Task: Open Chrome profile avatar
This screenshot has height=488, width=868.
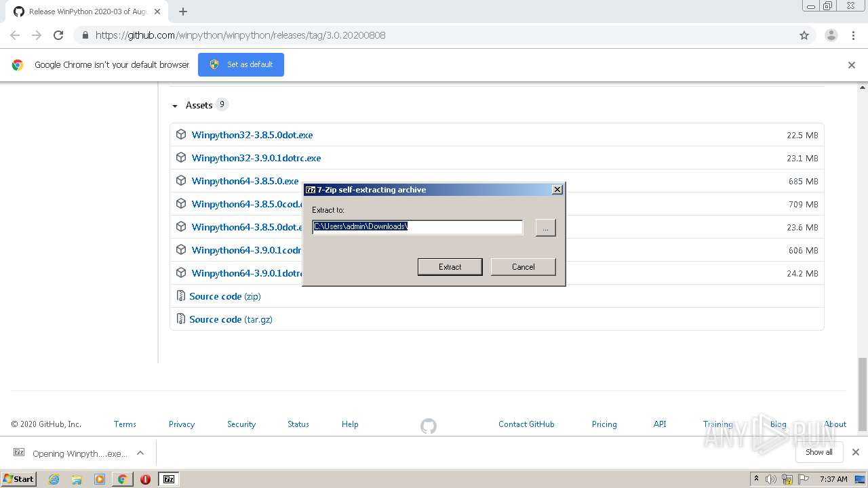Action: click(831, 35)
